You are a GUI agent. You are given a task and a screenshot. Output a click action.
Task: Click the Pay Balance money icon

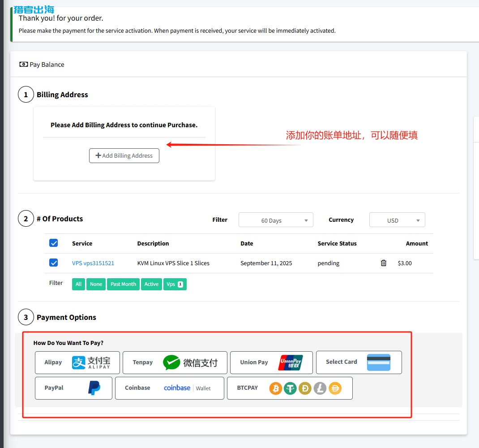pyautogui.click(x=24, y=64)
